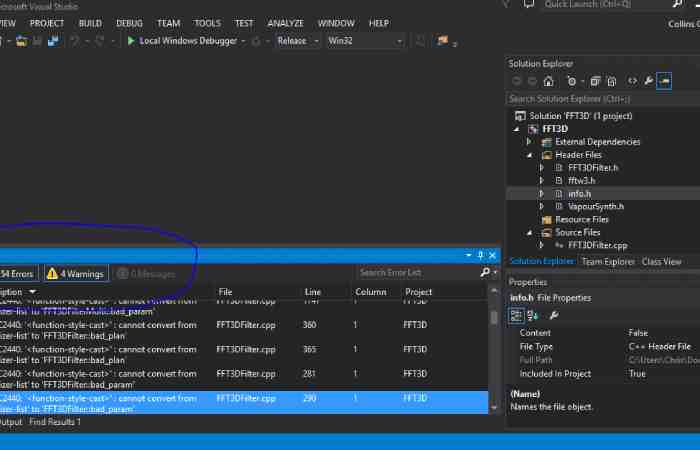700x450 pixels.
Task: Open the Local Windows Debugger dropdown arrow
Action: [243, 41]
